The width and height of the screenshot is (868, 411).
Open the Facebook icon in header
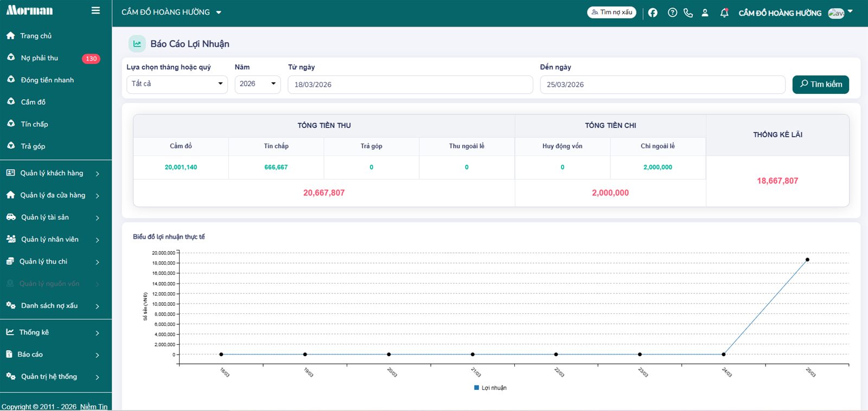click(x=653, y=12)
